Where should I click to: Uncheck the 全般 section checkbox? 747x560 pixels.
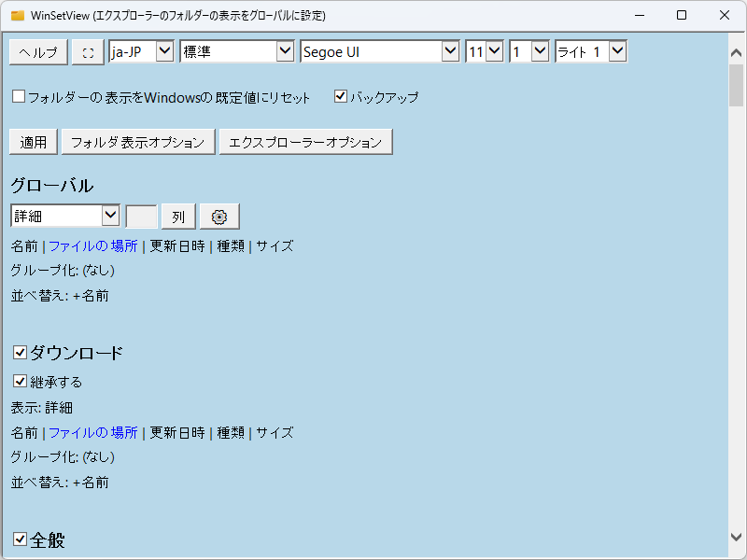point(19,539)
